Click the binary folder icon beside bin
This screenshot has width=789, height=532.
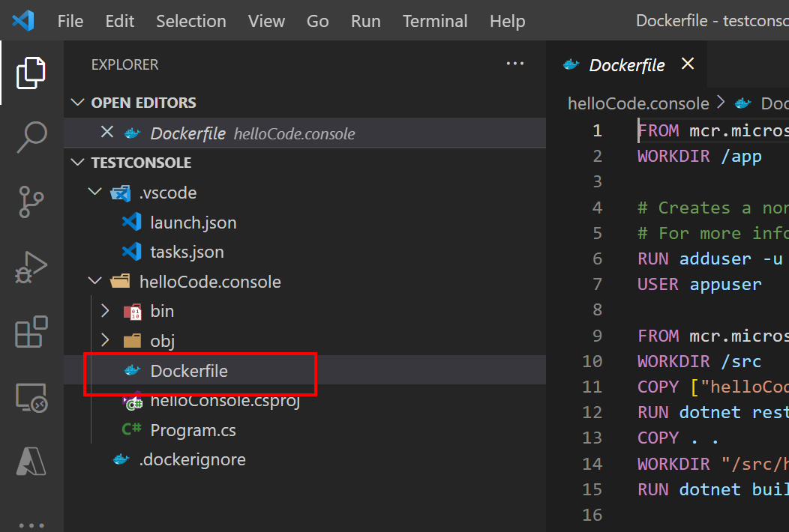pos(132,312)
